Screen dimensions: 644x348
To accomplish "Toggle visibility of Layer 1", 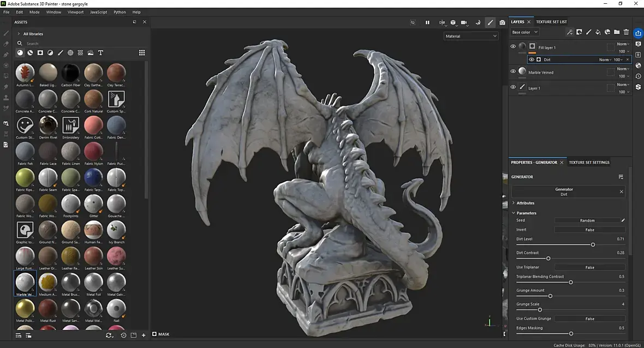I will point(513,87).
